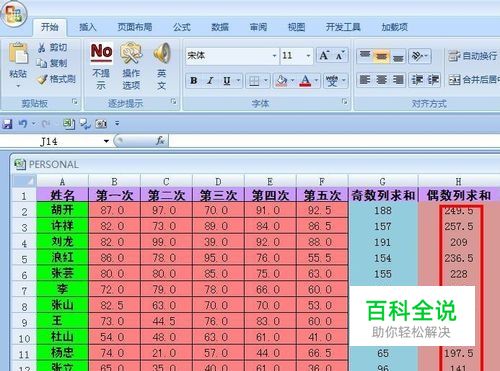Screen dimensions: 500x371
Task: Click 合并后居中 merge and center
Action: click(474, 80)
